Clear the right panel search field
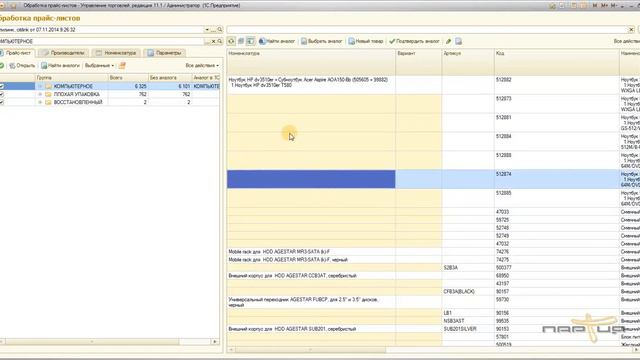Image resolution: width=640 pixels, height=360 pixels. 631,30
